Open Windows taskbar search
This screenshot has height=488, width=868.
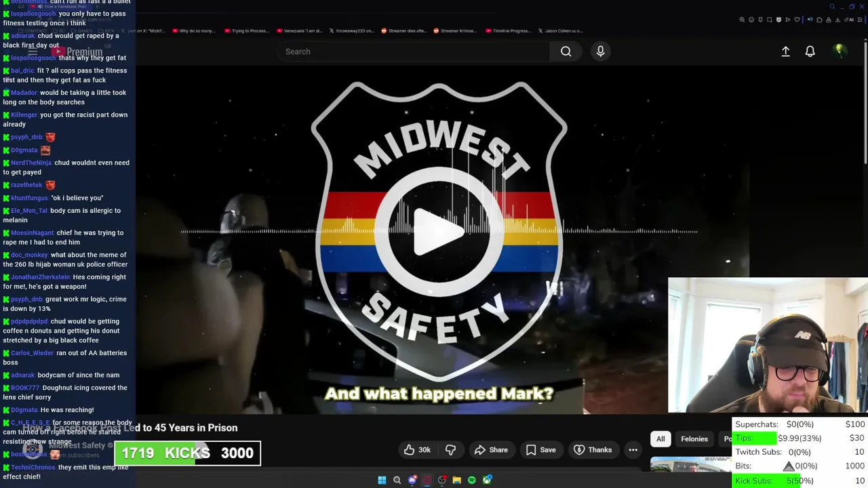[x=397, y=480]
